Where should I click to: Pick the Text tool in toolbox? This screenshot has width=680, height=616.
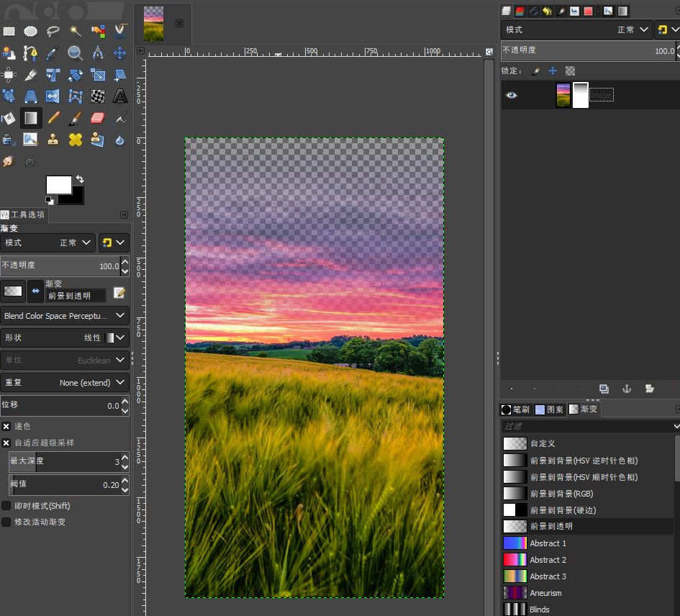[120, 96]
